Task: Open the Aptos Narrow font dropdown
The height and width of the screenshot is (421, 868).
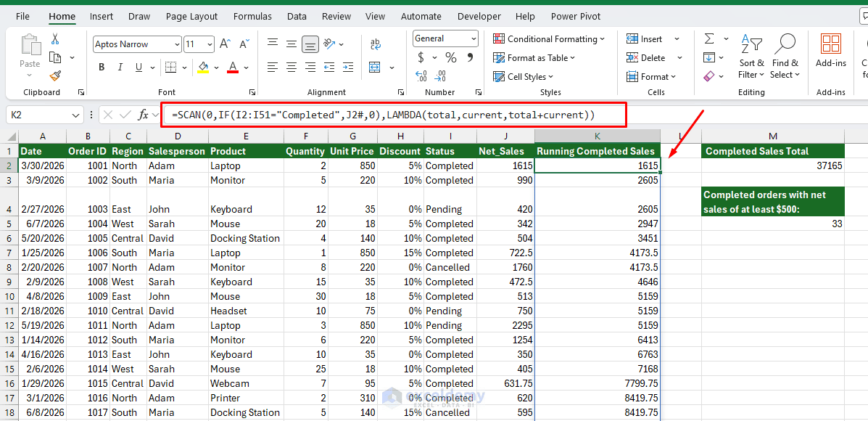Action: pos(177,44)
